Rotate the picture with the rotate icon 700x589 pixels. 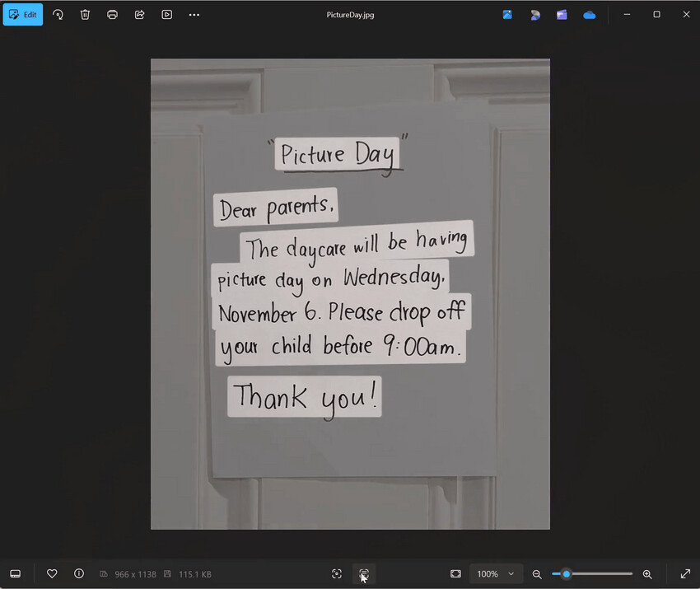58,15
